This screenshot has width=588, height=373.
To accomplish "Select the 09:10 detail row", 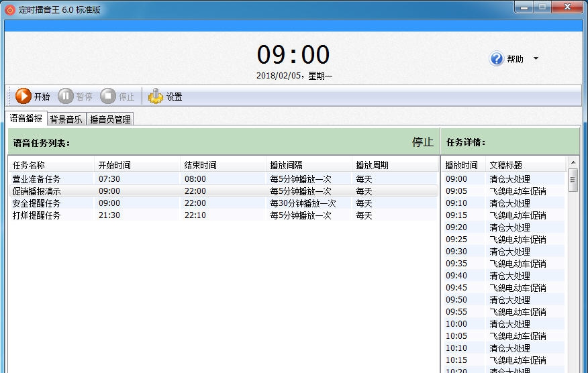I will [x=503, y=203].
